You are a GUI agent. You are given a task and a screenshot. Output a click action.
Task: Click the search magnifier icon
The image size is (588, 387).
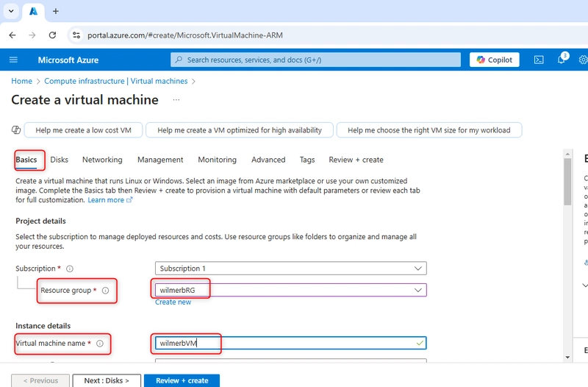(x=179, y=60)
